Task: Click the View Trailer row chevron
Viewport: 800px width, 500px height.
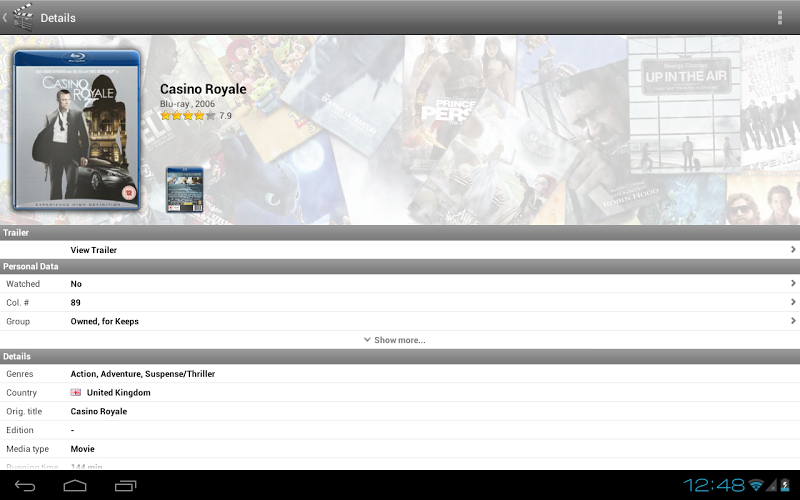Action: point(793,249)
